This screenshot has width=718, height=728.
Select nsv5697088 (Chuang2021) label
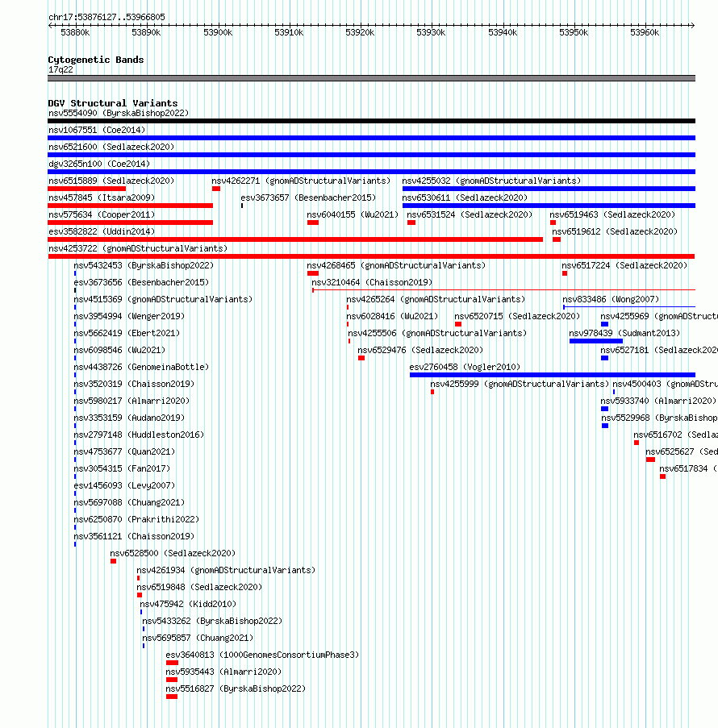point(129,503)
